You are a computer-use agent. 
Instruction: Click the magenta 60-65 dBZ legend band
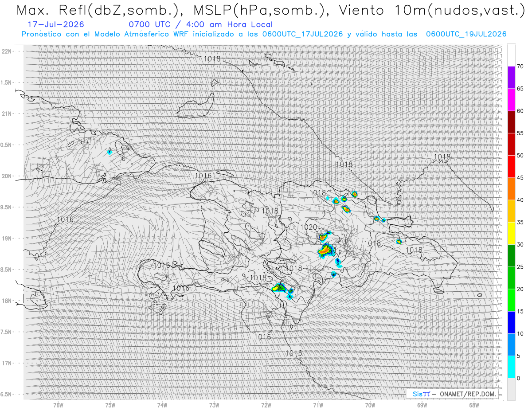tap(511, 100)
